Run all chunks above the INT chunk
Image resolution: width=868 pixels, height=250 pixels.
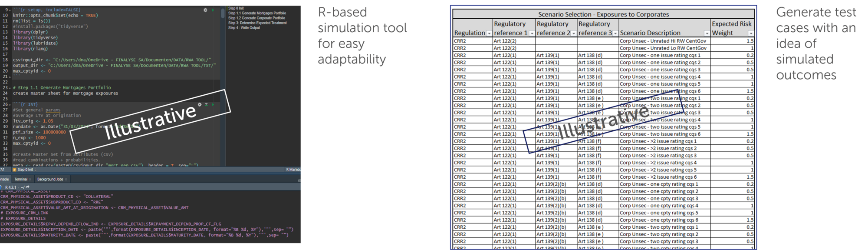(x=206, y=105)
